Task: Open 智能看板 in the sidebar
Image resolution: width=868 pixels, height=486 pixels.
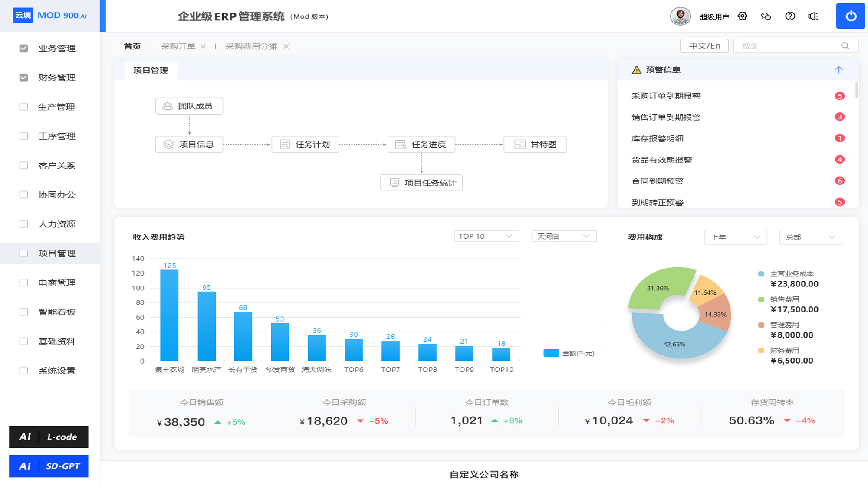Action: pyautogui.click(x=56, y=312)
